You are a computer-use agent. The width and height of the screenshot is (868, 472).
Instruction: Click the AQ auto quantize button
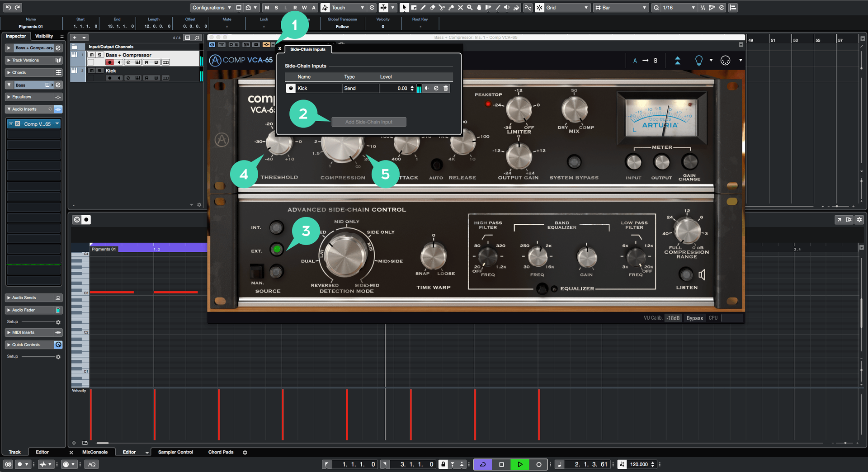pos(92,464)
